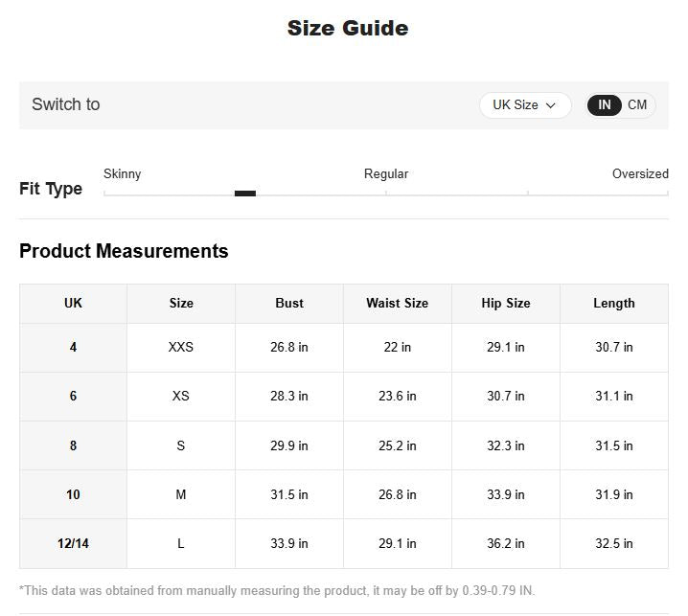Viewport: 688px width, 616px height.
Task: Click the XXS size cell
Action: pos(181,347)
